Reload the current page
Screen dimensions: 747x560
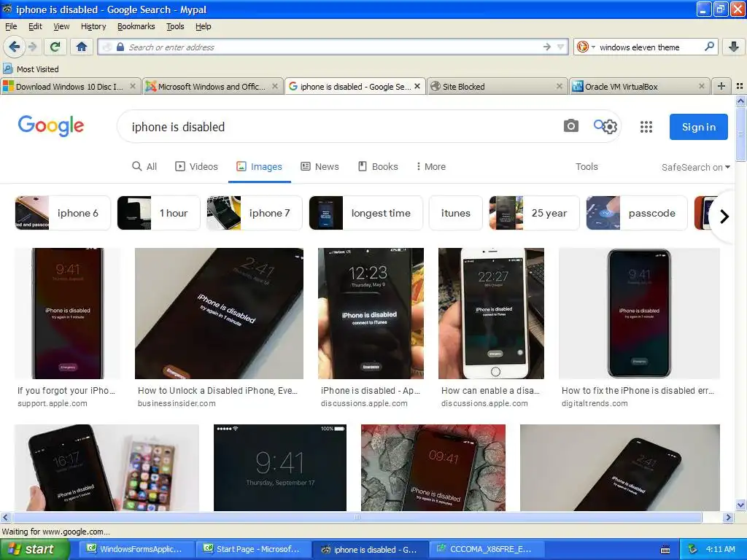click(x=55, y=47)
